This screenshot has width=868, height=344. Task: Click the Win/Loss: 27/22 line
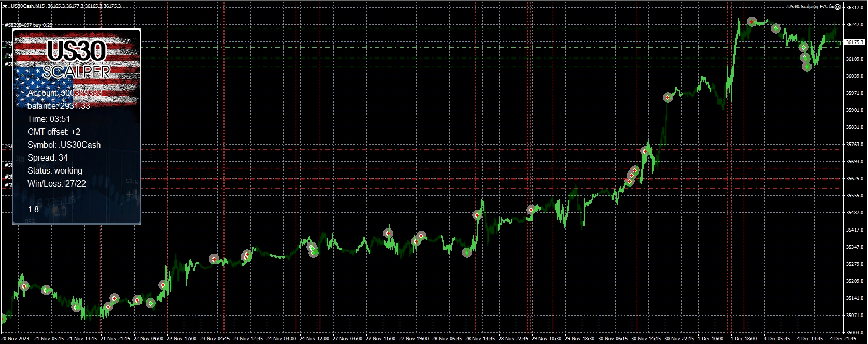[57, 183]
